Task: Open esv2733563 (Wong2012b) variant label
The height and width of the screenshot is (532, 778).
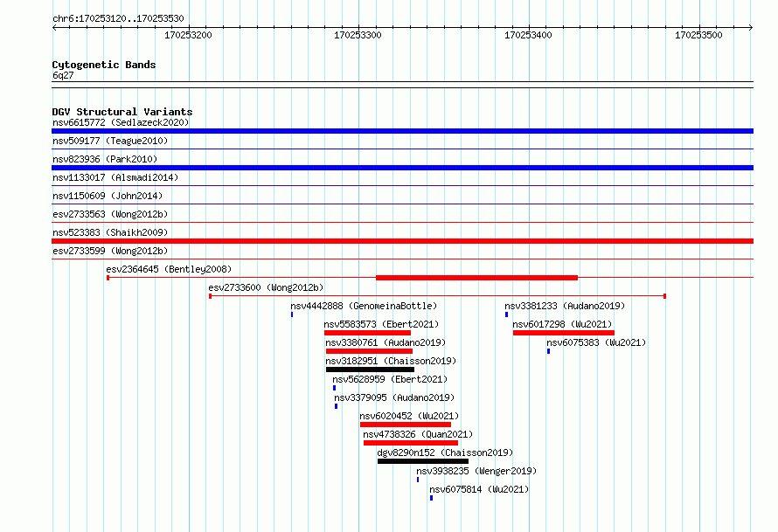Action: pyautogui.click(x=110, y=214)
